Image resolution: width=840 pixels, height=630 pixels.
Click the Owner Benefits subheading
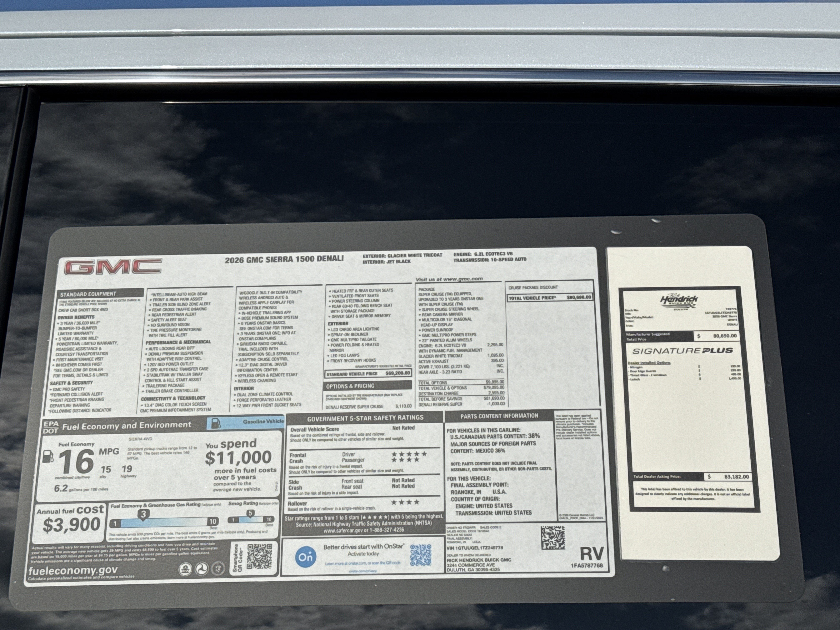tap(76, 317)
